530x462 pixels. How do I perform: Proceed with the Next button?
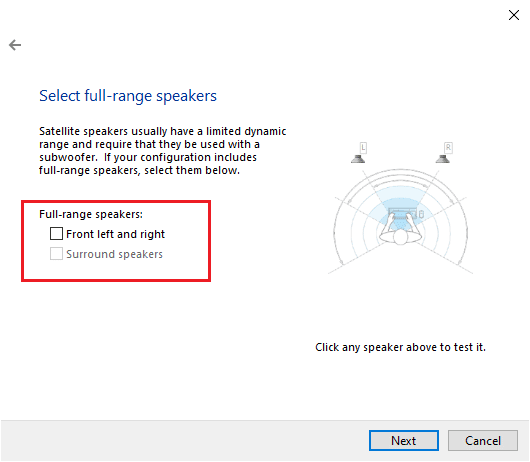(404, 440)
